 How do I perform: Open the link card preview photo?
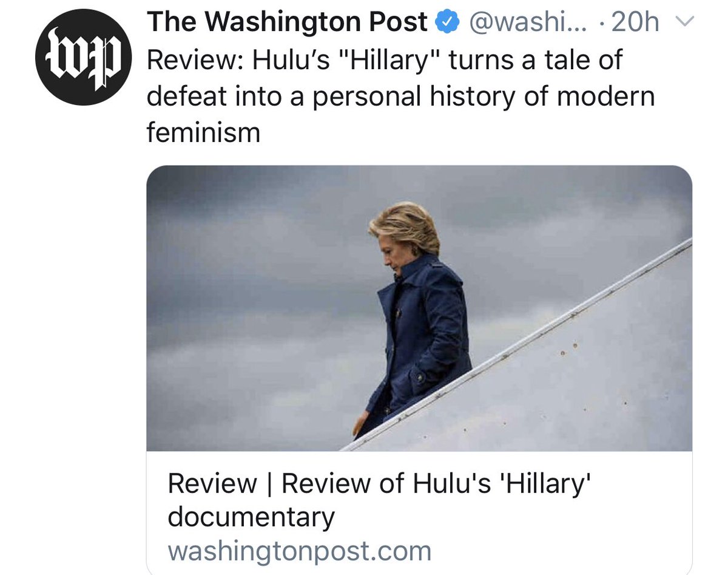(419, 308)
